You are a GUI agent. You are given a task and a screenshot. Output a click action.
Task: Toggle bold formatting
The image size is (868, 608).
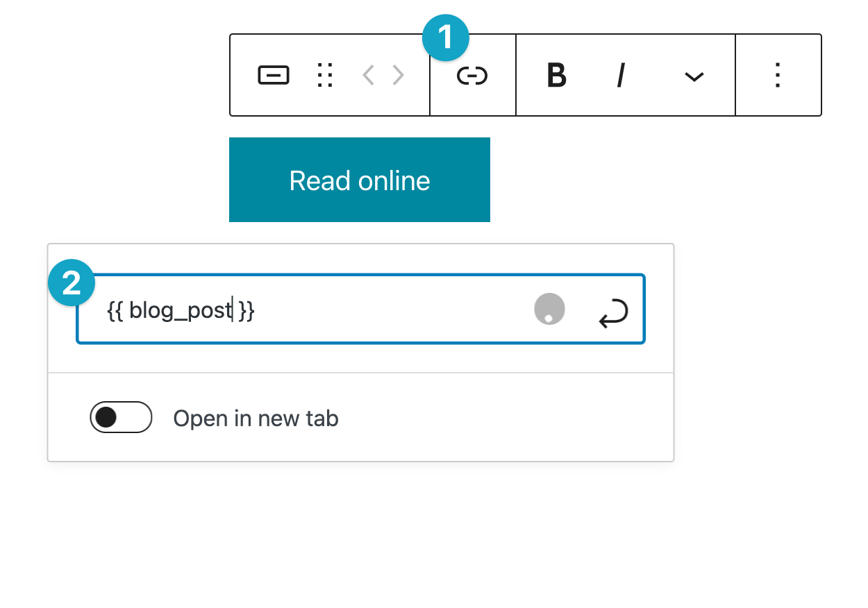(556, 76)
